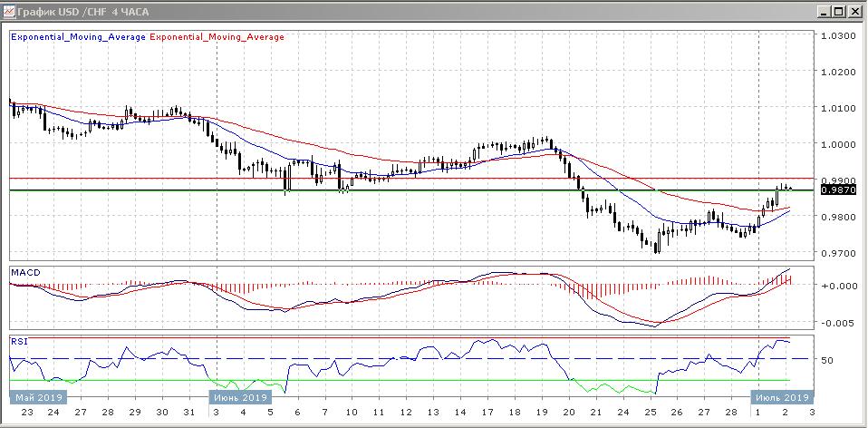
Task: Click date 25 on the time axis
Action: [650, 412]
